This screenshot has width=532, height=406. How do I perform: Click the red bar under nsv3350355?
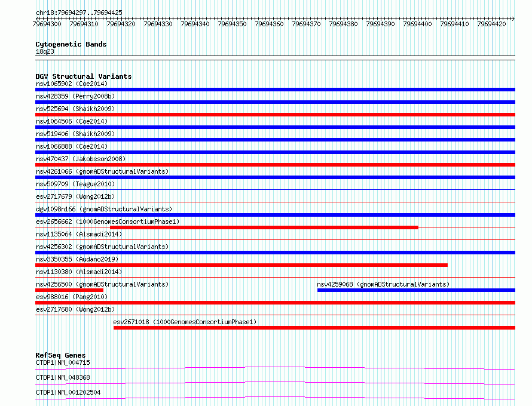(241, 265)
